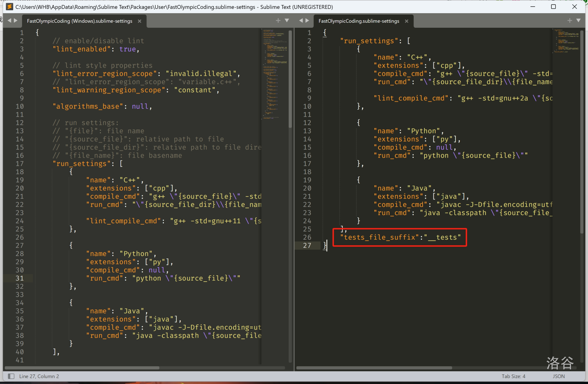The width and height of the screenshot is (588, 384).
Task: Click the back navigation arrow in left tab bar
Action: tap(9, 21)
